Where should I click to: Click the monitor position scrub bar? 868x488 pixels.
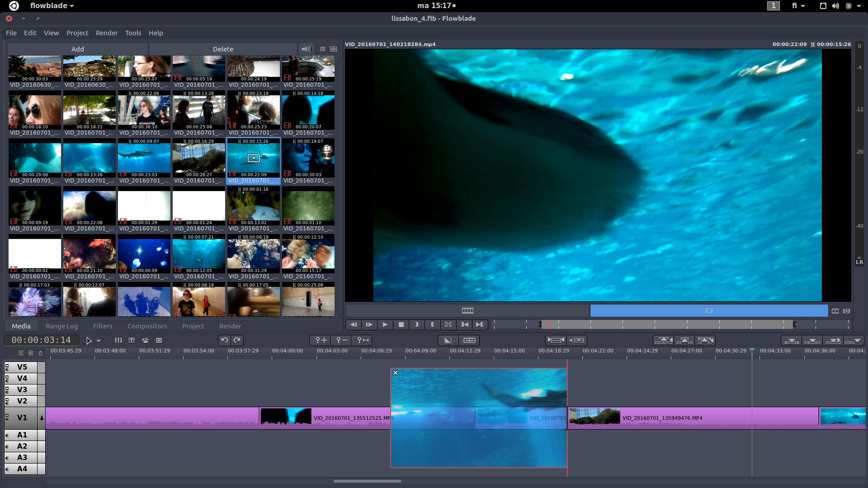click(x=671, y=324)
